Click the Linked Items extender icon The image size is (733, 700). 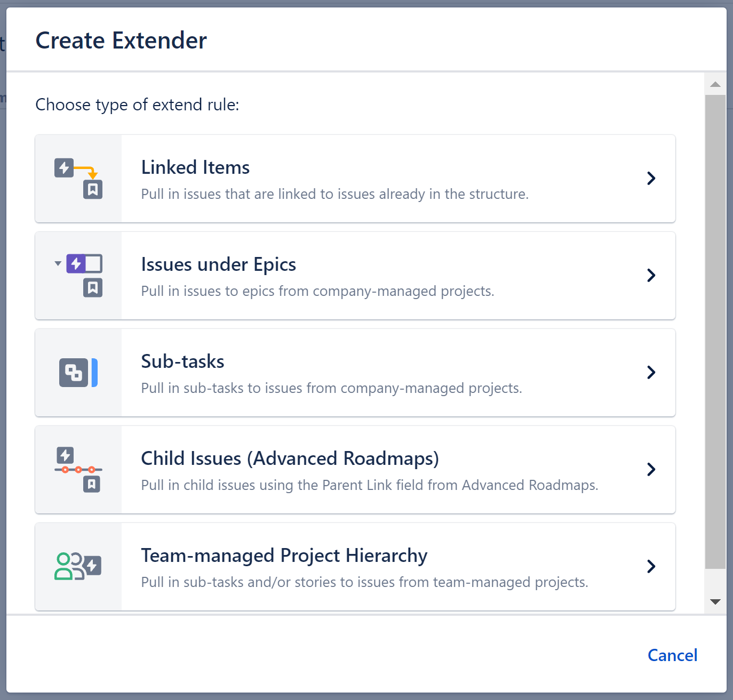[78, 178]
